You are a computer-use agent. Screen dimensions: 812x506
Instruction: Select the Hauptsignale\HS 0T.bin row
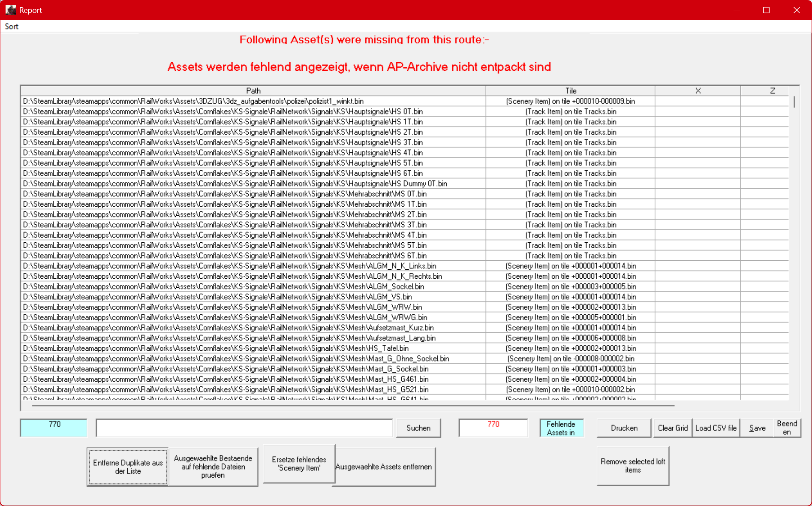pos(253,111)
